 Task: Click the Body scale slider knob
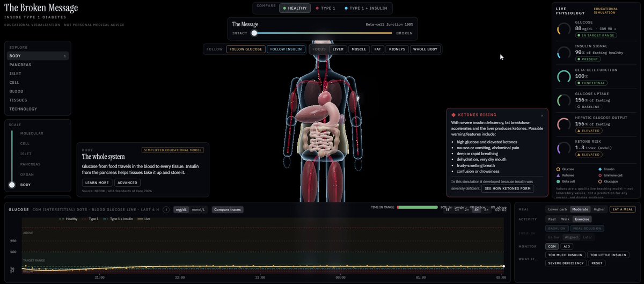point(12,185)
